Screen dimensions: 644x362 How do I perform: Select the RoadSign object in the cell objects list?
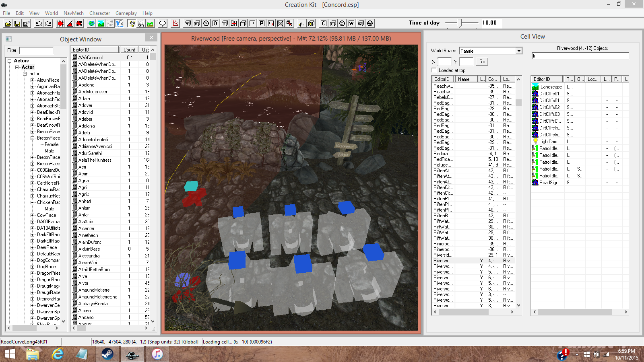550,183
